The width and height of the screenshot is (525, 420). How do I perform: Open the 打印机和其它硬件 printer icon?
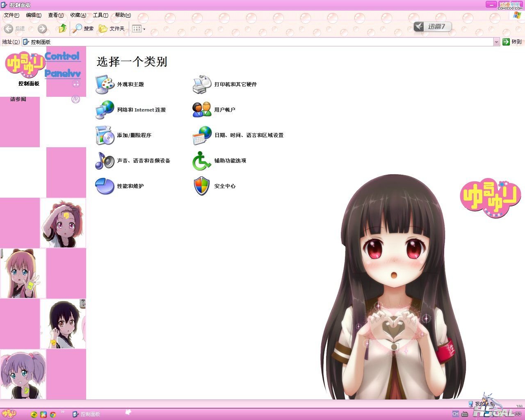click(202, 84)
